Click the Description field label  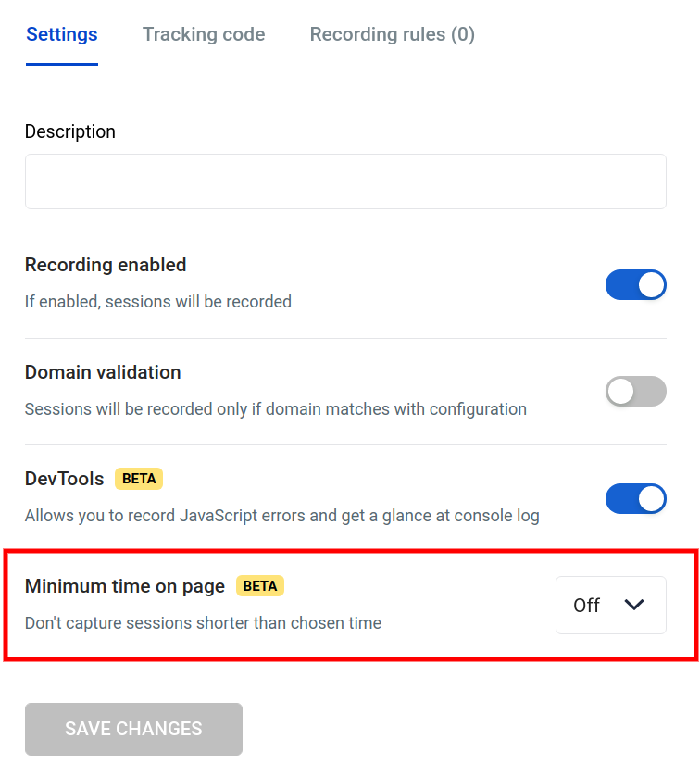(x=70, y=131)
